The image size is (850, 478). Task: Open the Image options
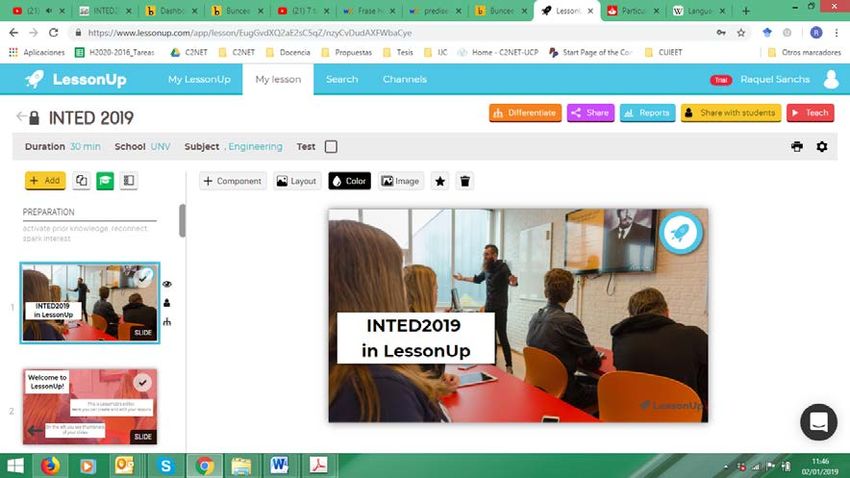pos(401,181)
